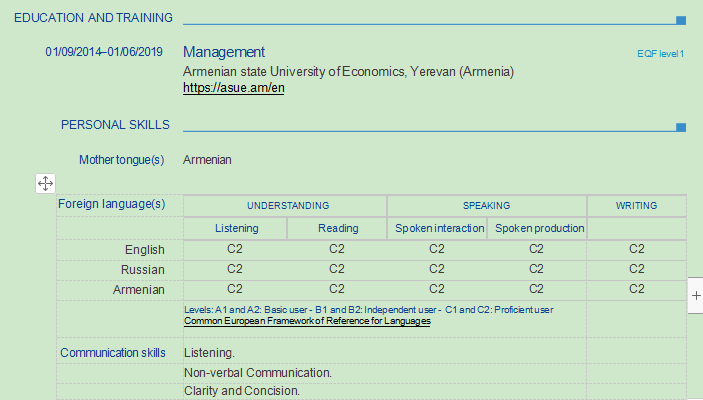Click the table move handle icon
This screenshot has width=703, height=400.
[x=45, y=183]
